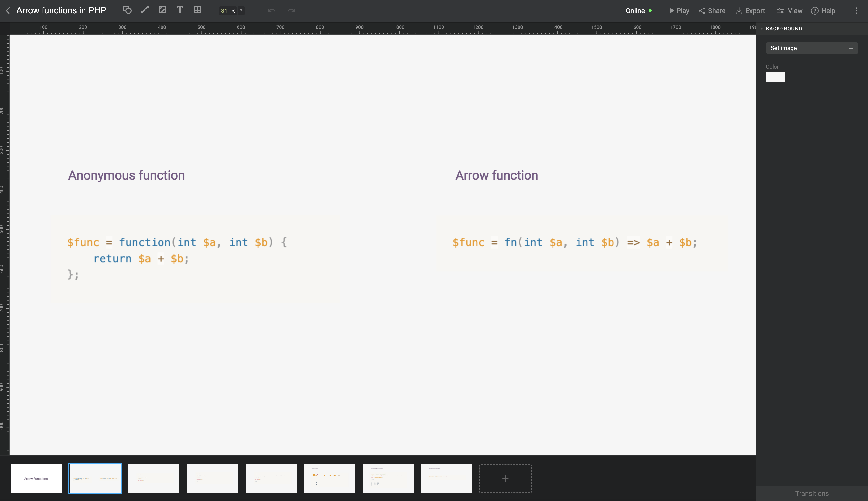Screen dimensions: 868x501
Task: Click the back arrow beside the title
Action: click(x=8, y=11)
